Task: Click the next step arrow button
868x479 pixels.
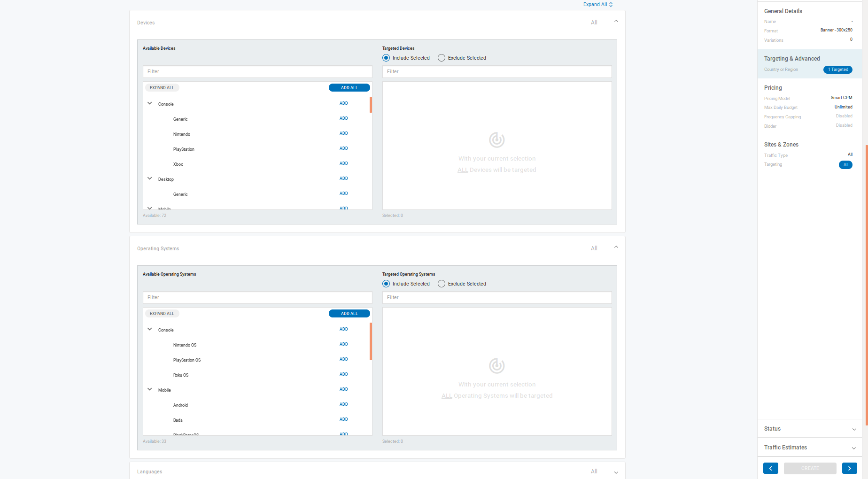Action: [x=849, y=468]
